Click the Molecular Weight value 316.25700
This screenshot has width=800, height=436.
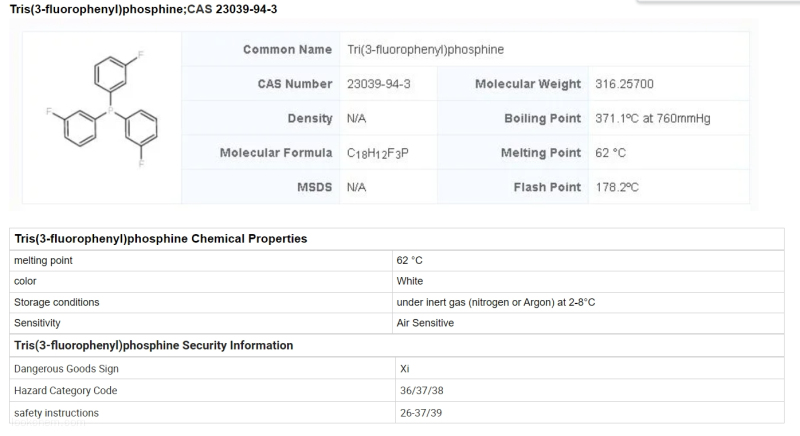coord(624,84)
